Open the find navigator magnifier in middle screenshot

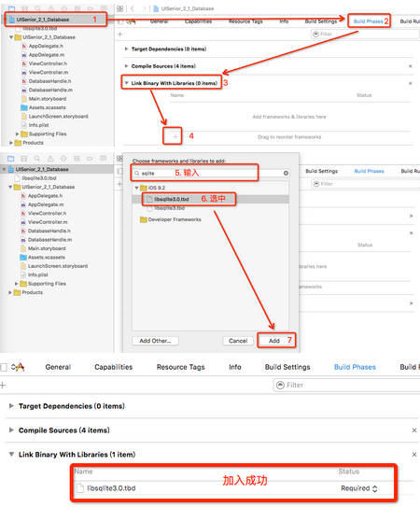[x=37, y=159]
